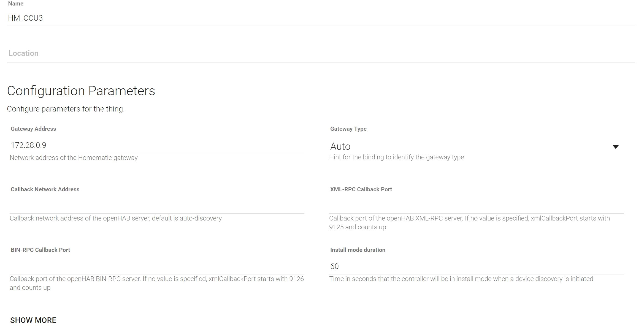Click the Configuration Parameters heading
This screenshot has width=644, height=335.
(x=81, y=91)
